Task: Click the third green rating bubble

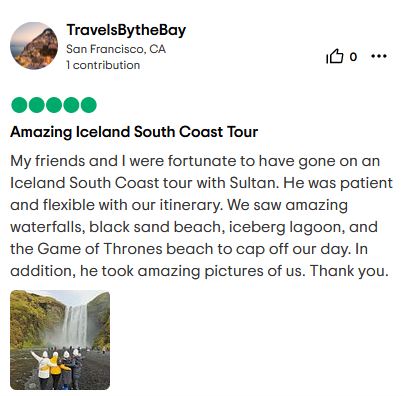Action: coord(54,105)
